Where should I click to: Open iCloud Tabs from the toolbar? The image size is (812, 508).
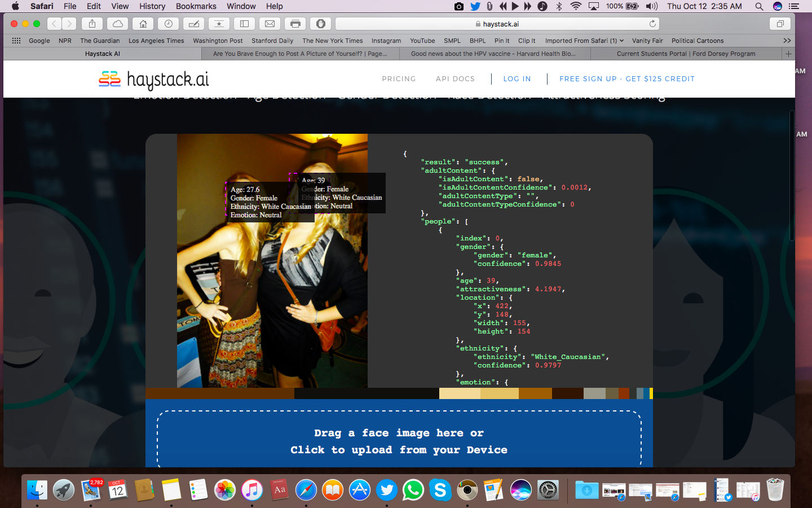click(x=118, y=24)
